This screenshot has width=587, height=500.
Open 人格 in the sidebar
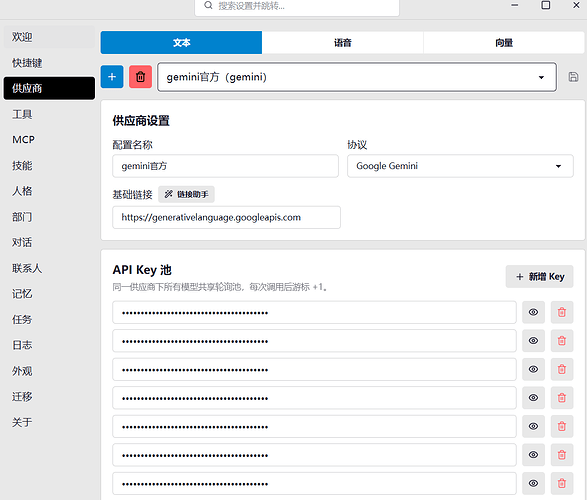tap(49, 191)
